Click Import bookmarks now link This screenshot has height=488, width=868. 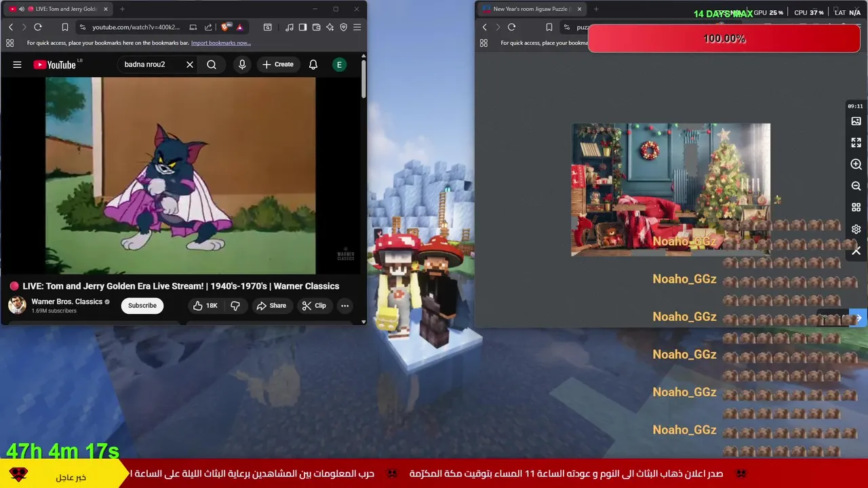[x=221, y=43]
